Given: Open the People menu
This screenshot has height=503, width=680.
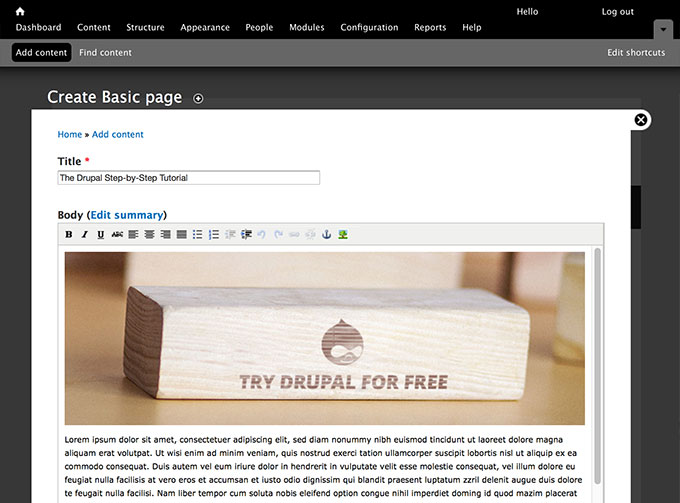Looking at the screenshot, I should click(x=259, y=27).
